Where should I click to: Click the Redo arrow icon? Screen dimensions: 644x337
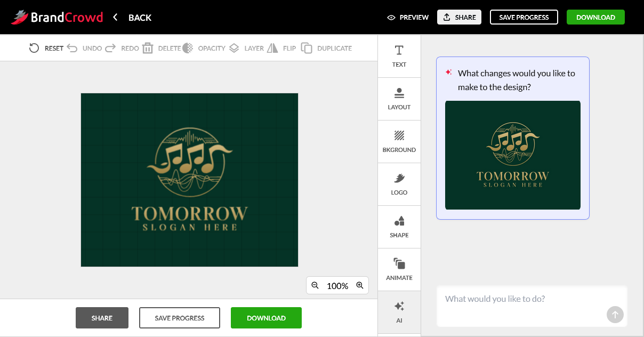(x=110, y=48)
